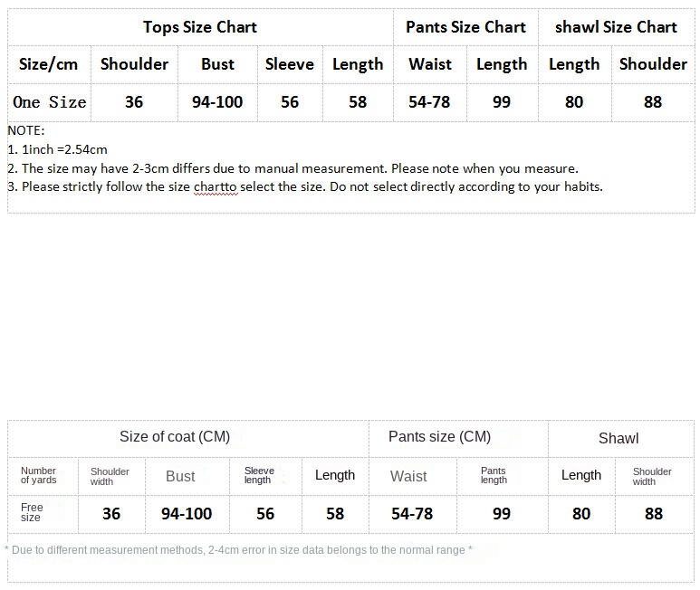The height and width of the screenshot is (590, 700).
Task: Select the One Size row label
Action: pyautogui.click(x=50, y=102)
